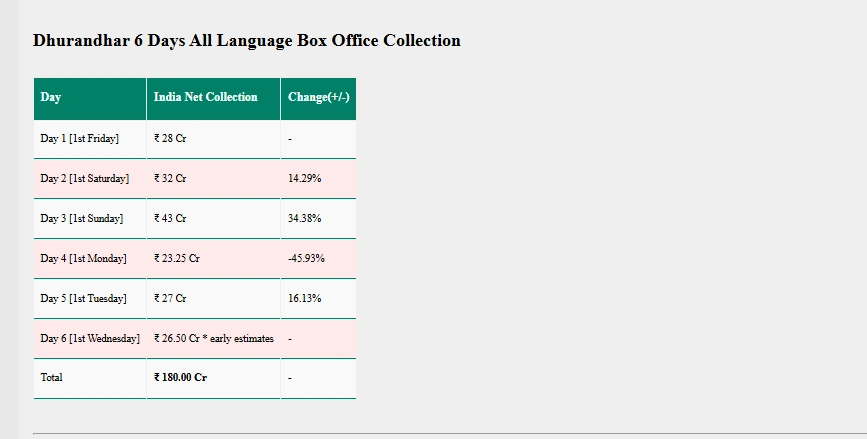Click the Change(+/-) column header
867x439 pixels.
318,98
